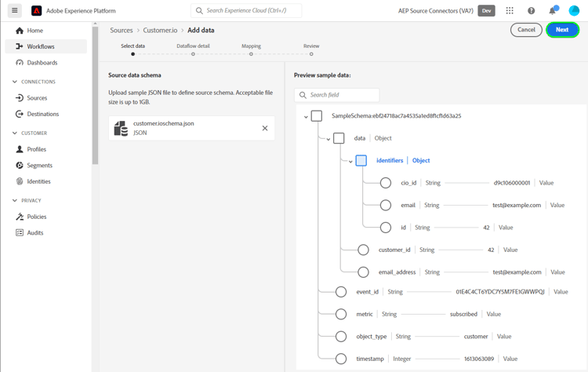Viewport: 588px width, 372px height.
Task: Select the timestamp field radio button
Action: 341,359
